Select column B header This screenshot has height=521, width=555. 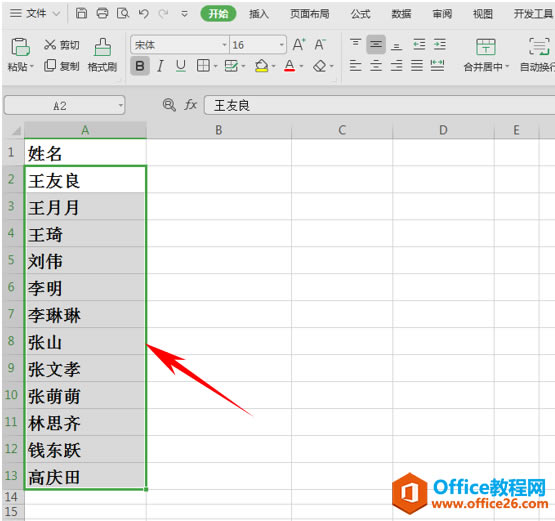click(219, 130)
